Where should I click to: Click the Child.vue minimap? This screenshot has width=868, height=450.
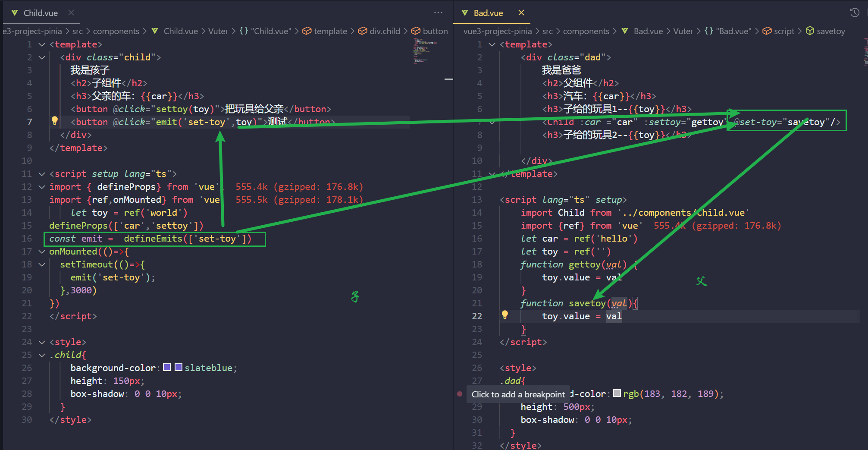point(426,51)
